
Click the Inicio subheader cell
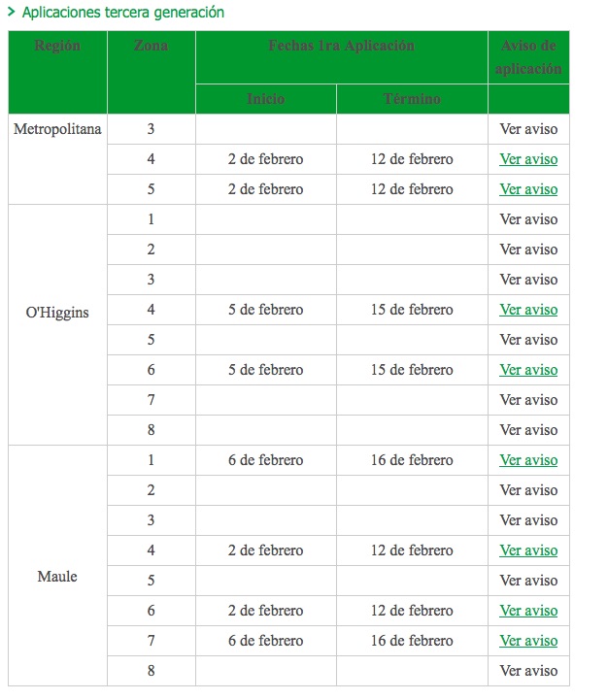tap(266, 99)
